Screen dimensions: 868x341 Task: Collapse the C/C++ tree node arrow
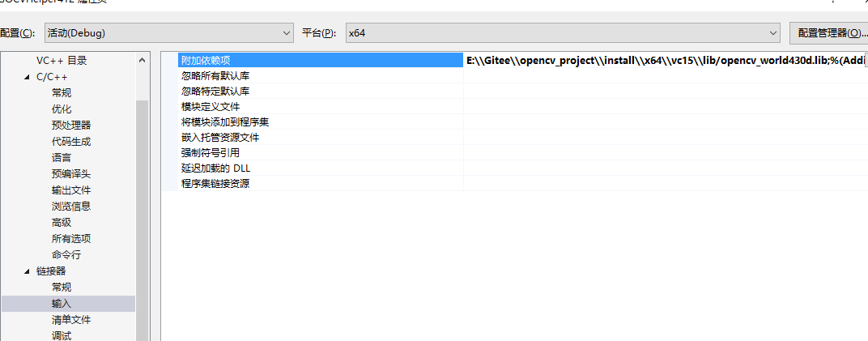[28, 77]
